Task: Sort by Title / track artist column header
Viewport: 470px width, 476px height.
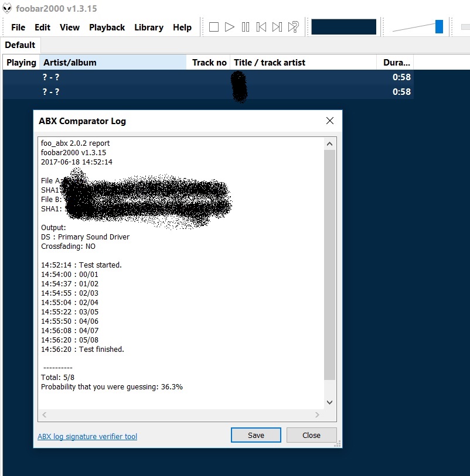Action: 303,63
